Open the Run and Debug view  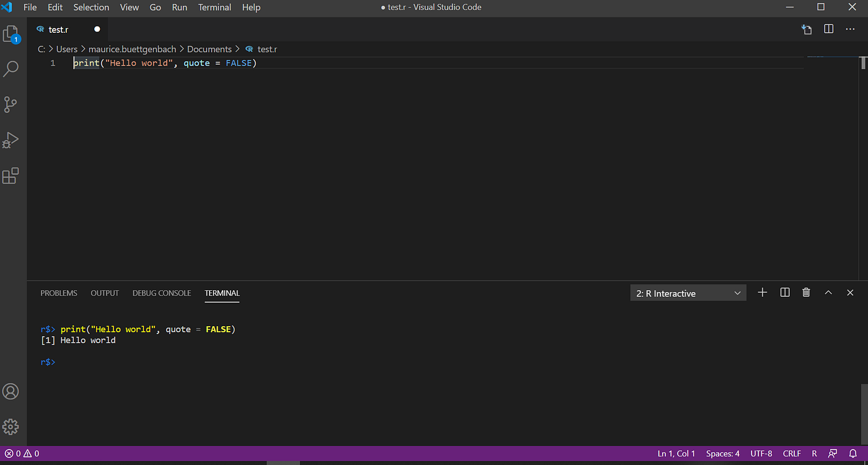click(x=11, y=140)
